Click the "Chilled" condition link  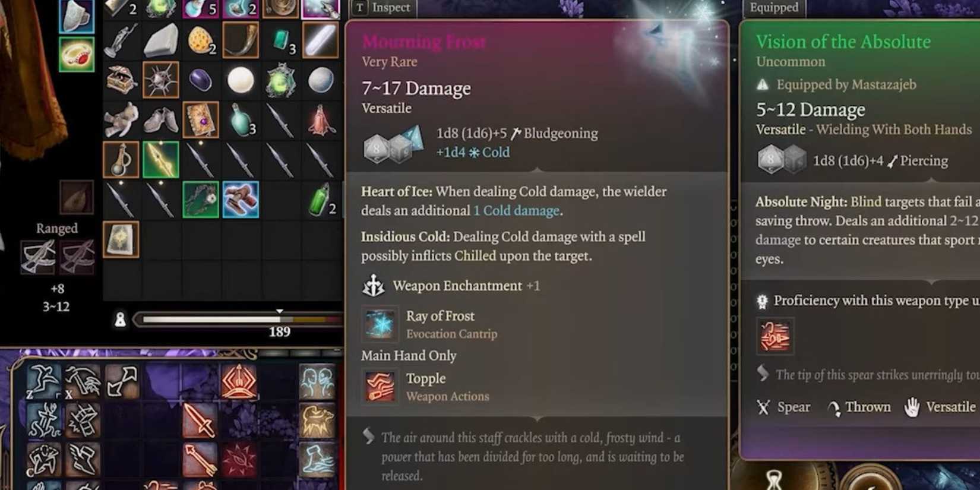pos(475,256)
